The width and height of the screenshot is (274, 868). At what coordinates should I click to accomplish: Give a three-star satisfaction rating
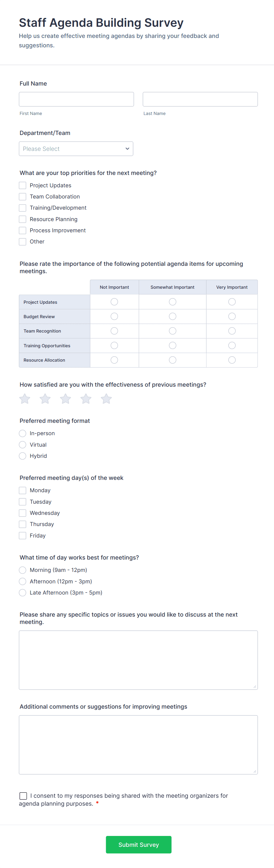point(65,399)
